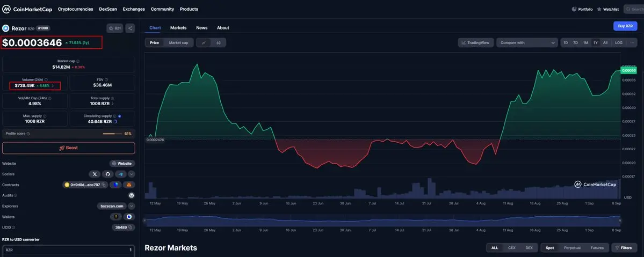
Task: Click the Audits shield icon
Action: (x=132, y=195)
